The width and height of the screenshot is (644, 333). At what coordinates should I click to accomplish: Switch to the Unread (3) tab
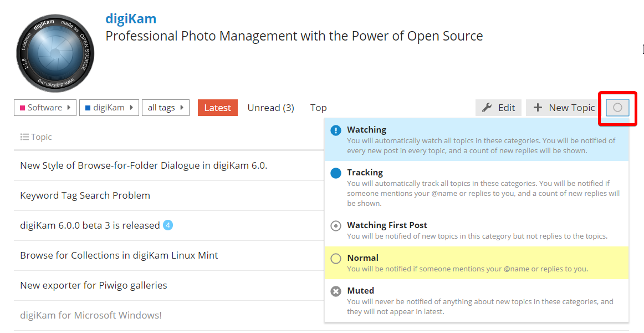click(x=270, y=108)
